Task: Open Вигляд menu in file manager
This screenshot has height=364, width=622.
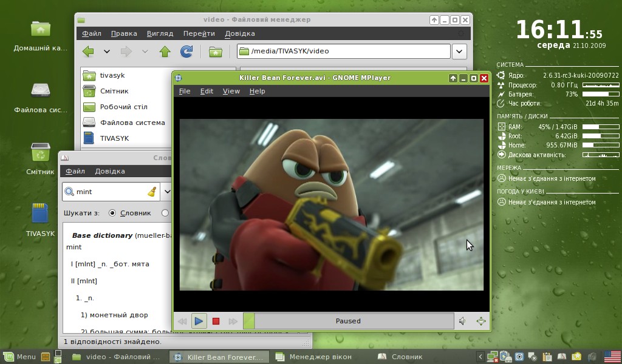Action: [x=160, y=33]
